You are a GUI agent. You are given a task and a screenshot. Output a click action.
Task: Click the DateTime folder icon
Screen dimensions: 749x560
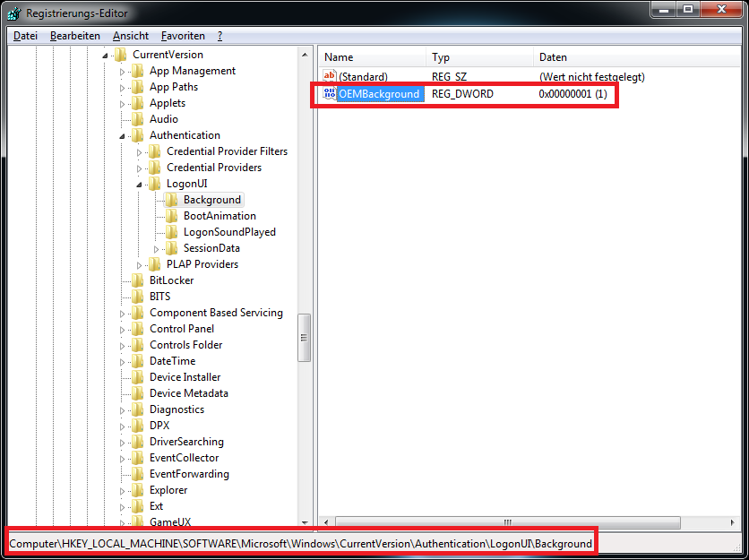(138, 361)
